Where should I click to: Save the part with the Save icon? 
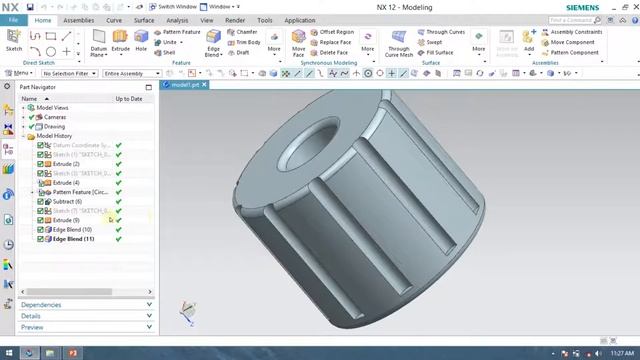coord(30,7)
